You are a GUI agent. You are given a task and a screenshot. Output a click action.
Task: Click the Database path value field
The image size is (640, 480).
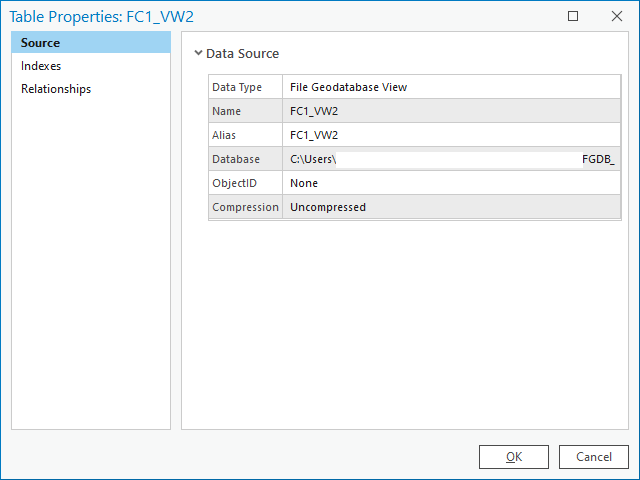450,159
